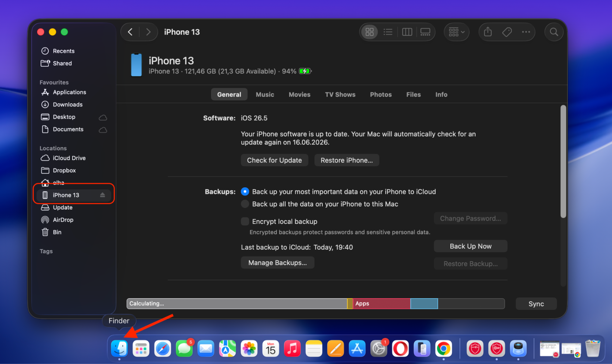Image resolution: width=612 pixels, height=364 pixels.
Task: Open Finder from the Dock
Action: click(x=119, y=348)
